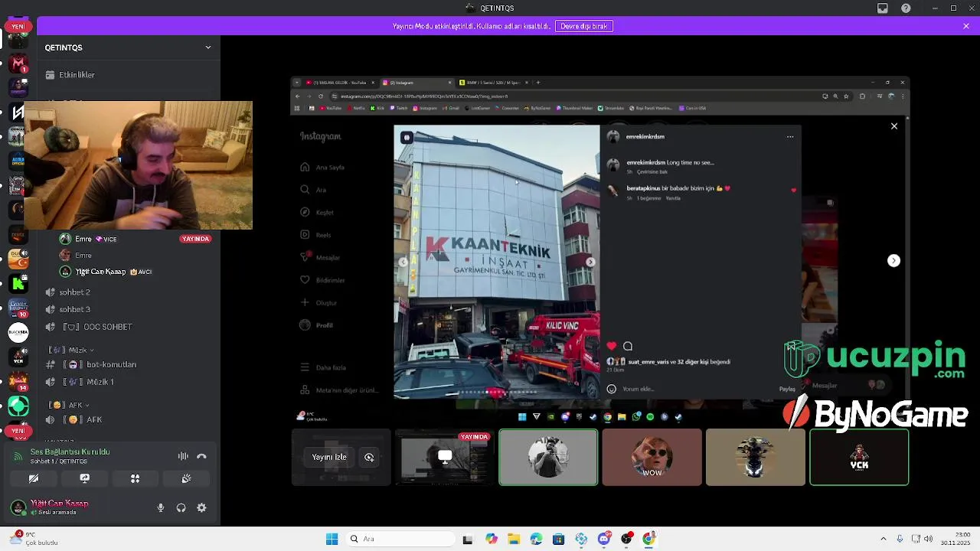Open Ana Sayfa in streamed Instagram sidebar
Screen dimensions: 980x551
pos(322,167)
